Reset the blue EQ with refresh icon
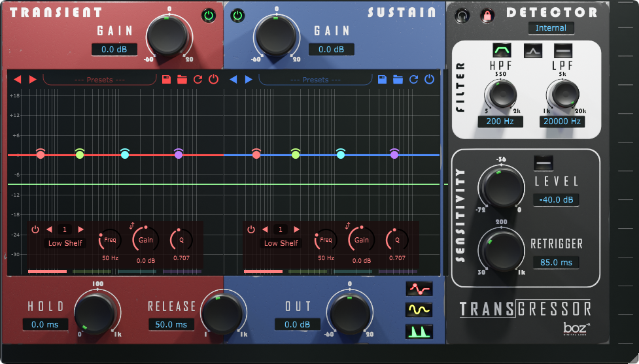This screenshot has width=639, height=364. [x=413, y=79]
